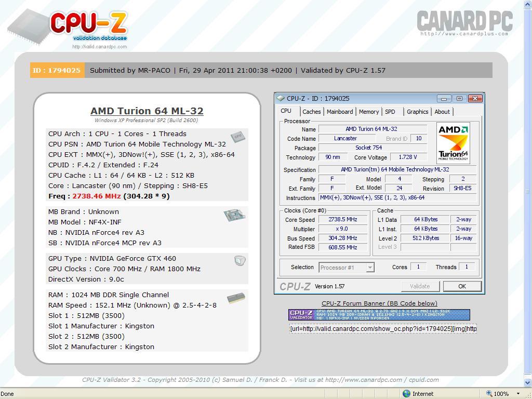Viewport: 532px width, 399px height.
Task: Select the SPD tab
Action: [390, 112]
